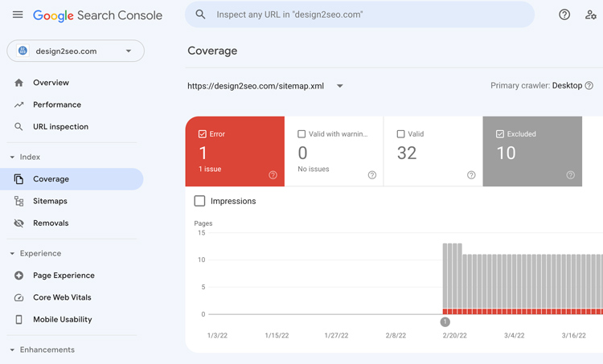Open user settings icon at top right
The width and height of the screenshot is (603, 364).
tap(590, 14)
